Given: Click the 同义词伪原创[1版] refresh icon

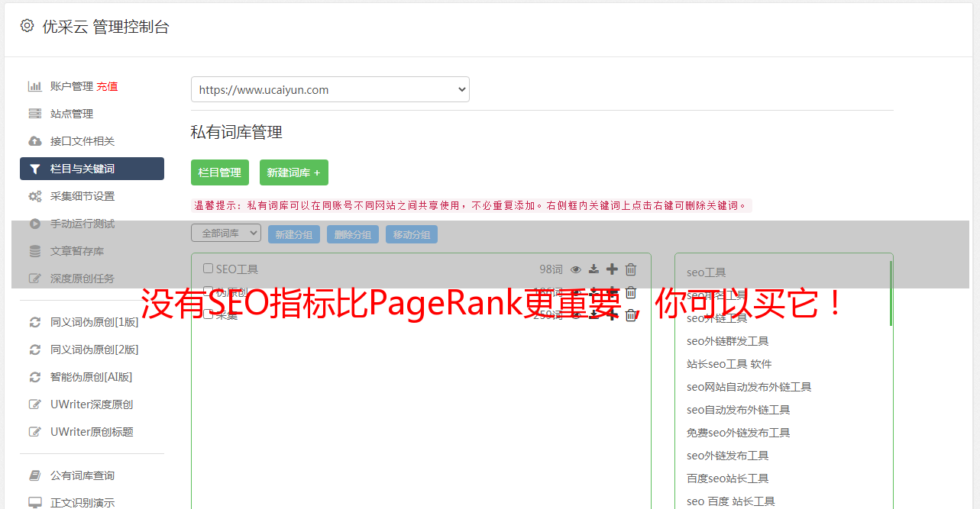Looking at the screenshot, I should [35, 322].
